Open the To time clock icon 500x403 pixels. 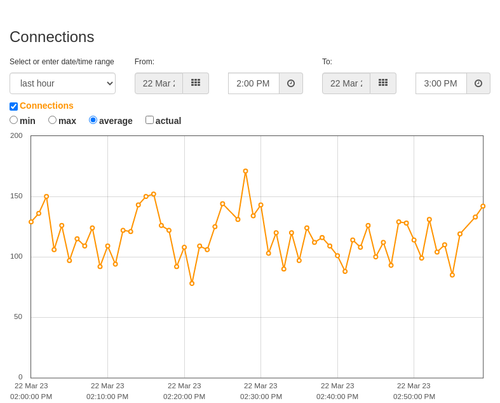pos(478,83)
